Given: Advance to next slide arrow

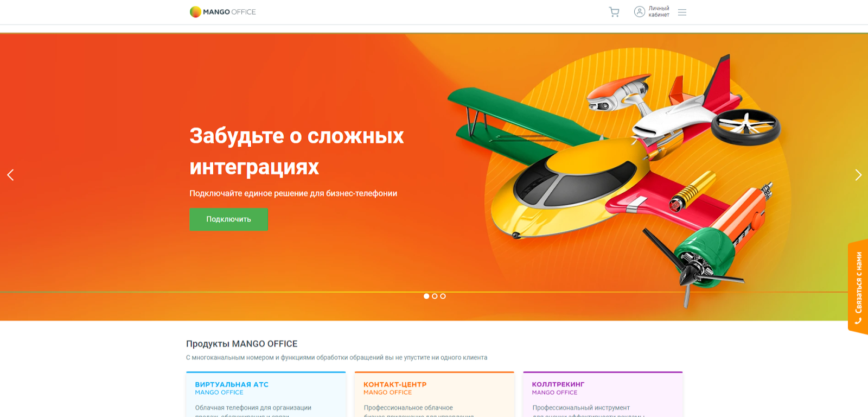Looking at the screenshot, I should pos(858,175).
